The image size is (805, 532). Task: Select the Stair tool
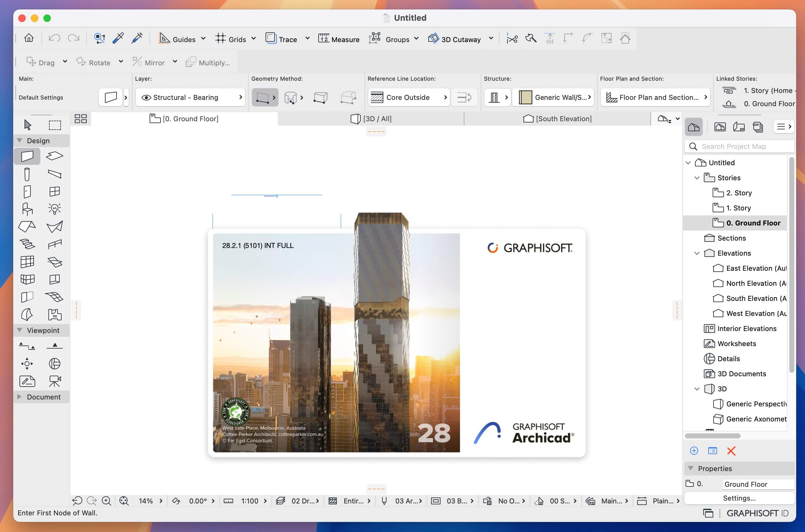pyautogui.click(x=27, y=244)
